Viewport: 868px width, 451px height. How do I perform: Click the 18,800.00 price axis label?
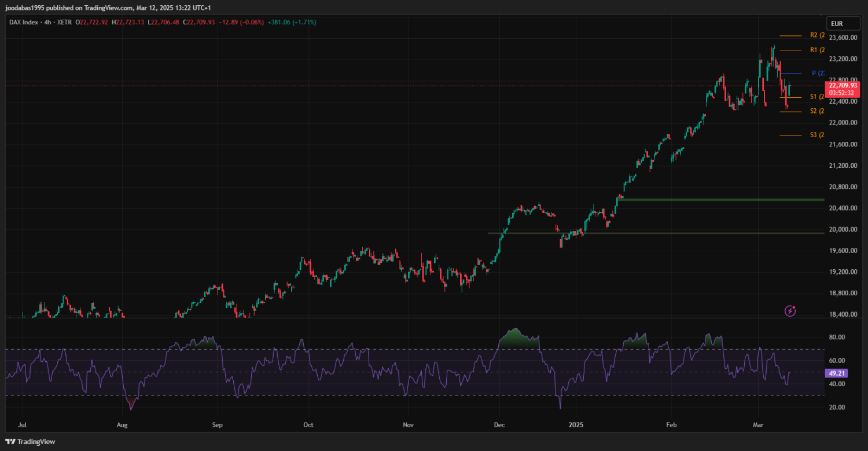coord(843,293)
